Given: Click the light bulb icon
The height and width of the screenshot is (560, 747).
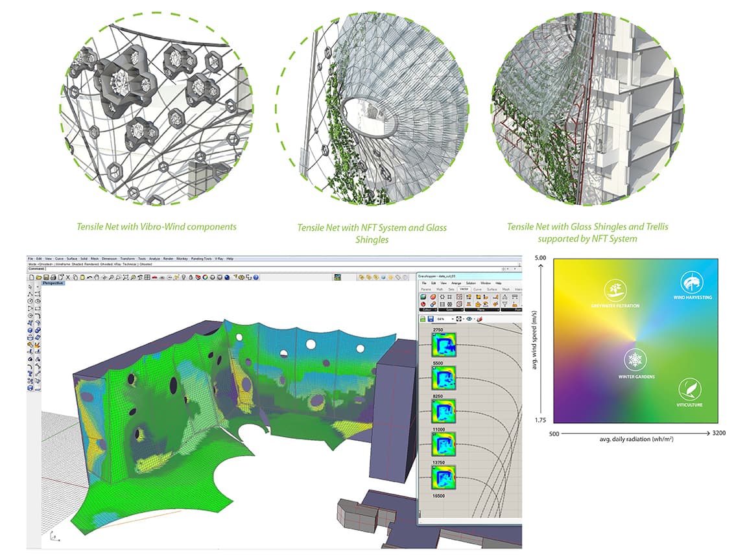Looking at the screenshot, I should [184, 277].
